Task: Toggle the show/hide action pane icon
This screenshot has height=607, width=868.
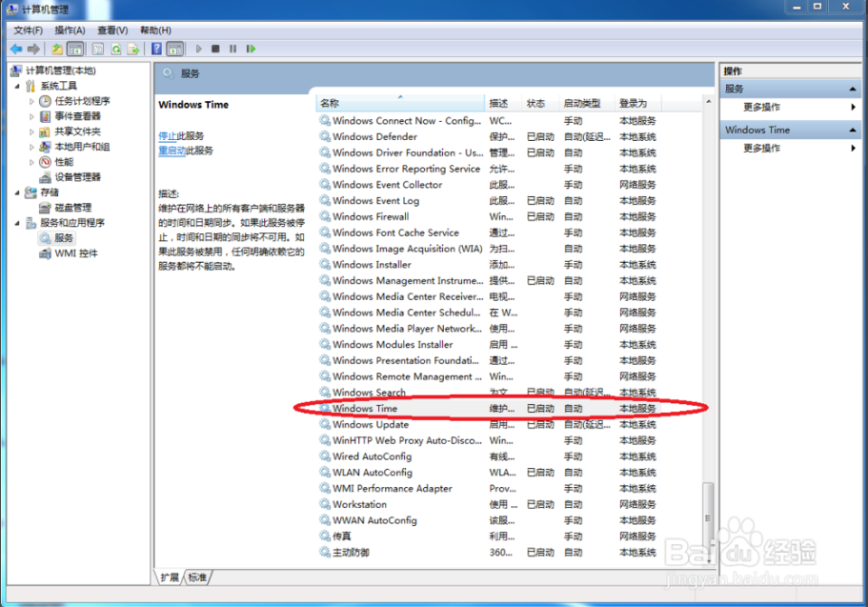Action: [175, 50]
